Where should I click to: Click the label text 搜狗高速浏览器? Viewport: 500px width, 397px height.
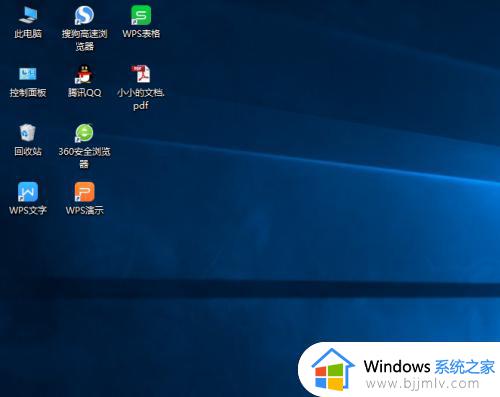click(x=84, y=40)
